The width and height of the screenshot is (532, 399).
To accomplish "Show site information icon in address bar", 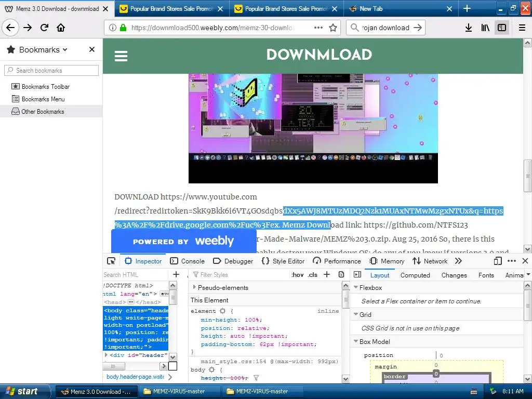I will 112,28.
